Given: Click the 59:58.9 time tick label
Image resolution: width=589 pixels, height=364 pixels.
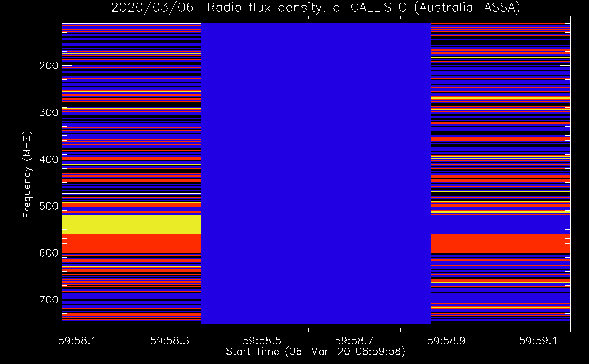Looking at the screenshot, I should [446, 341].
